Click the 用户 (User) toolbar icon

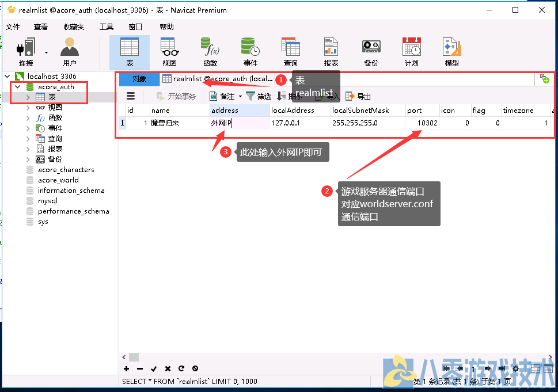[70, 52]
